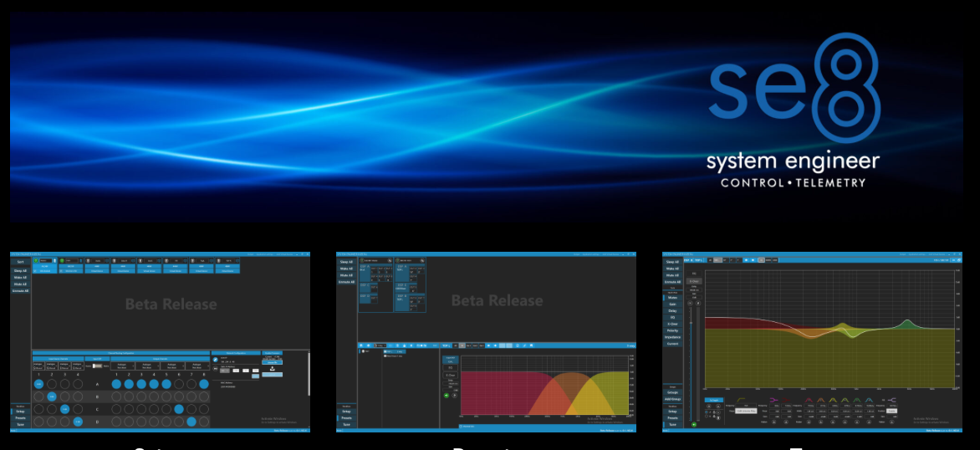Click Mute All in the Tune screenshot
The width and height of the screenshot is (980, 450).
672,275
